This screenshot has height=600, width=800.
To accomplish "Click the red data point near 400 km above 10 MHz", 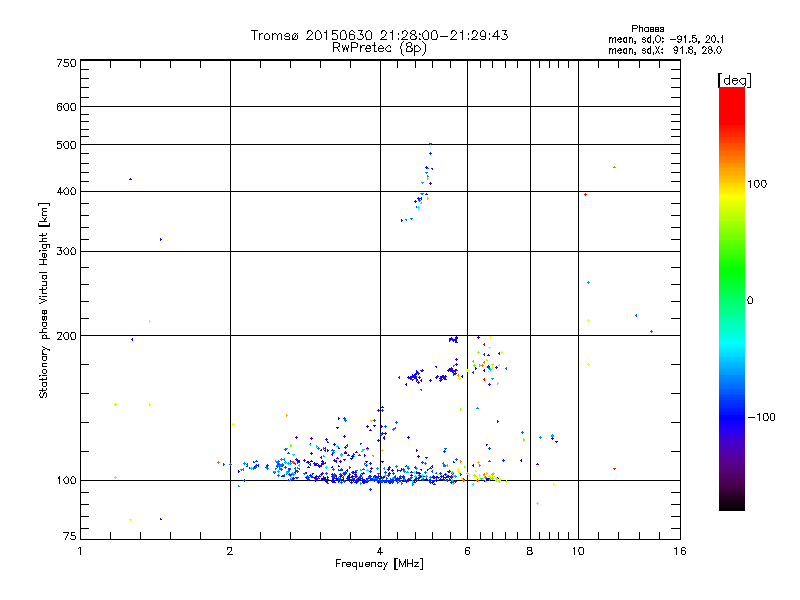I will 585,194.
